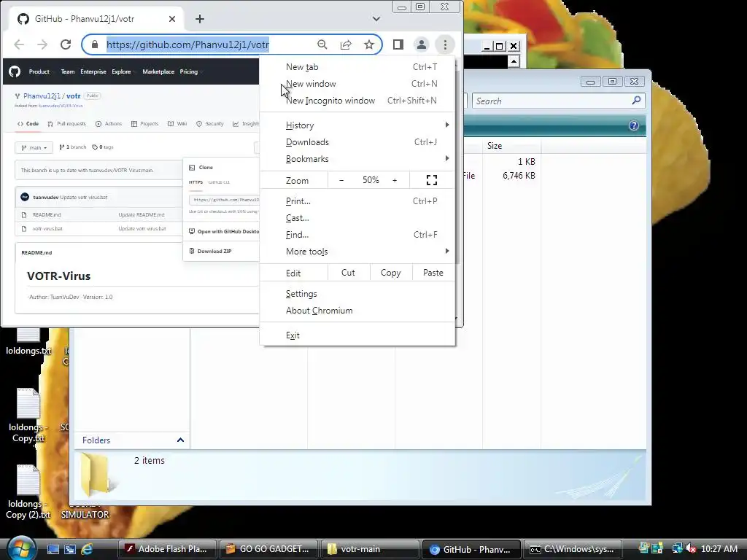This screenshot has height=560, width=747.
Task: Exit Chromium via menu
Action: coord(357,335)
